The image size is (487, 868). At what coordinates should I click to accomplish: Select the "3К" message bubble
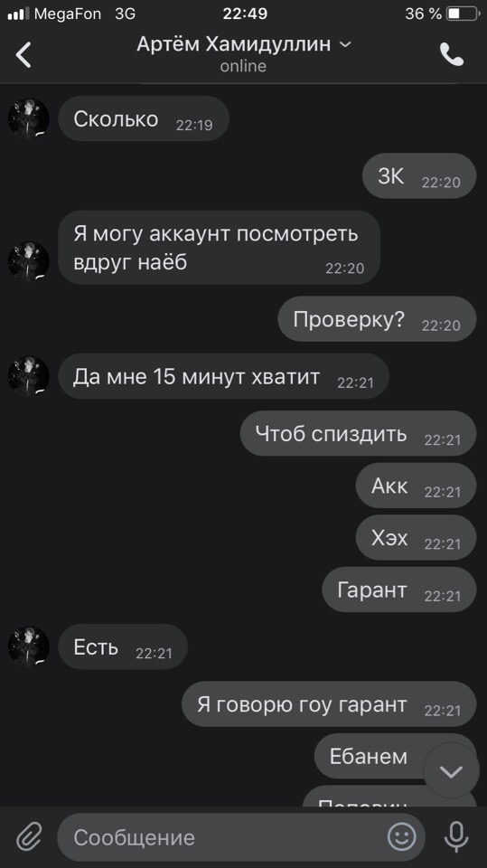pos(419,176)
